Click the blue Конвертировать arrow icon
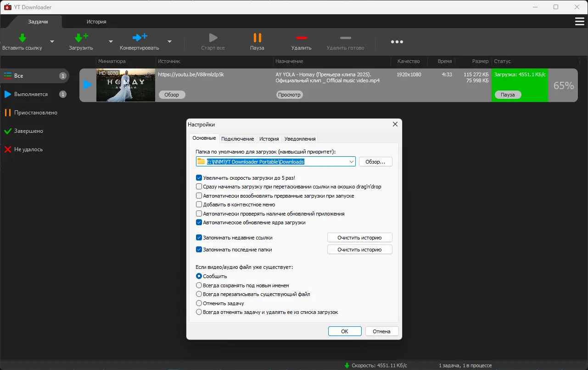This screenshot has width=588, height=370. [x=140, y=38]
